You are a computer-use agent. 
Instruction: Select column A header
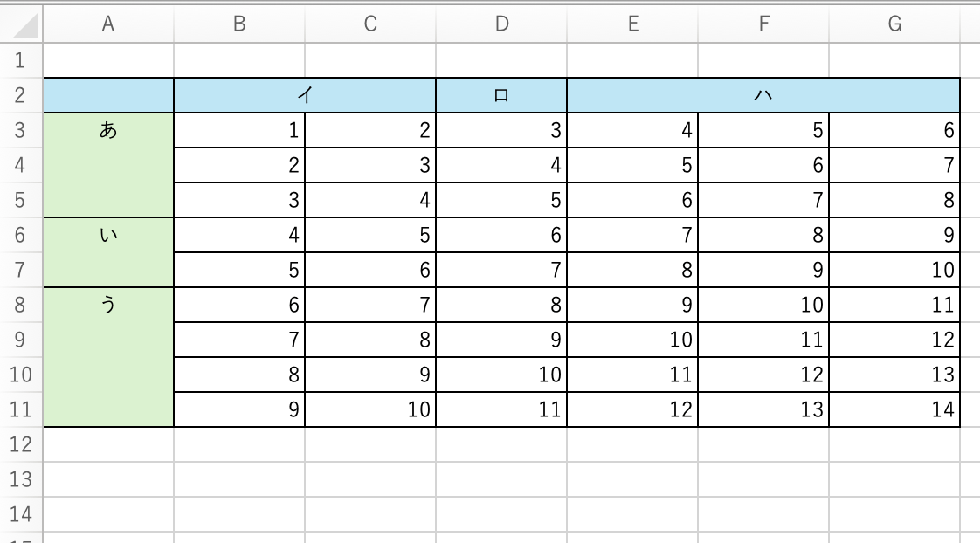[x=108, y=24]
